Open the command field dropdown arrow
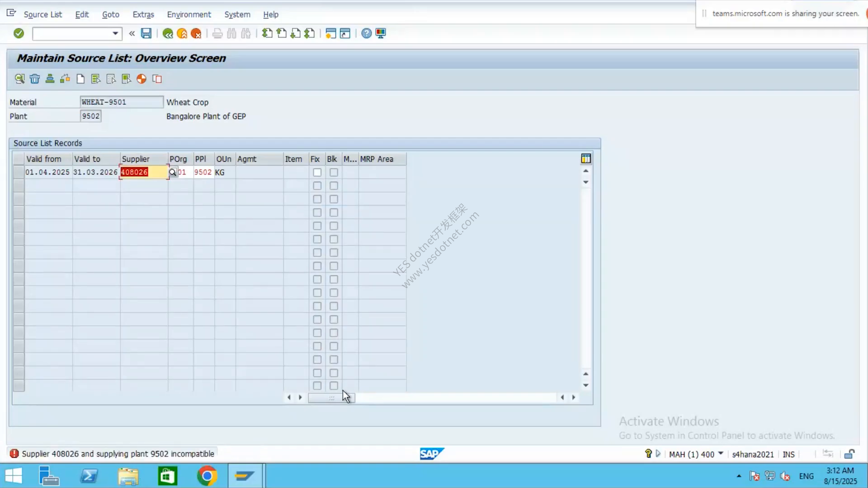This screenshot has width=868, height=488. coord(115,33)
